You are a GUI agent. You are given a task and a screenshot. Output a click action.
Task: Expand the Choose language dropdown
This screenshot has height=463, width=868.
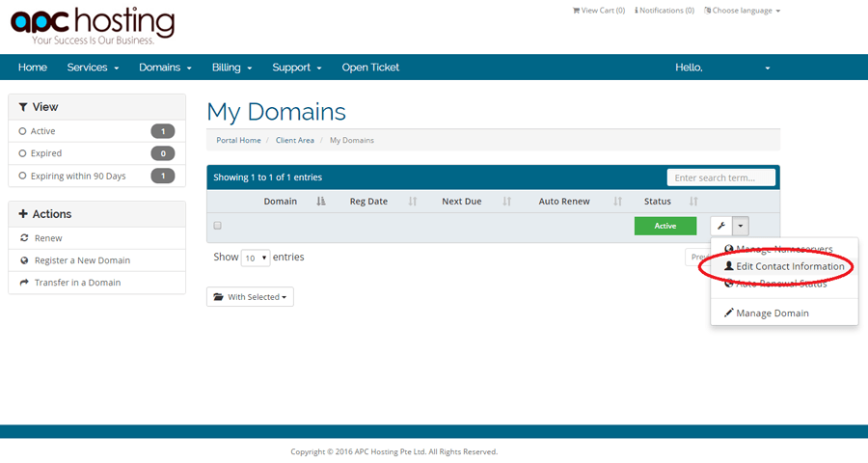(x=742, y=11)
